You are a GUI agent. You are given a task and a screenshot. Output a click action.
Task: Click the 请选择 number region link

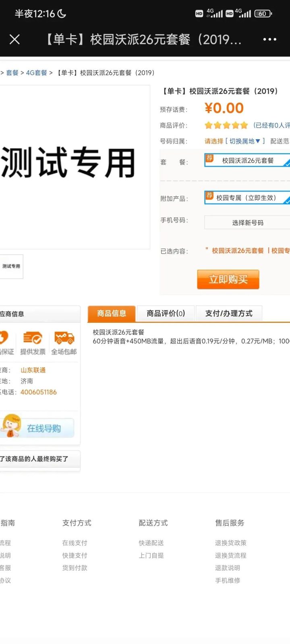pyautogui.click(x=214, y=141)
